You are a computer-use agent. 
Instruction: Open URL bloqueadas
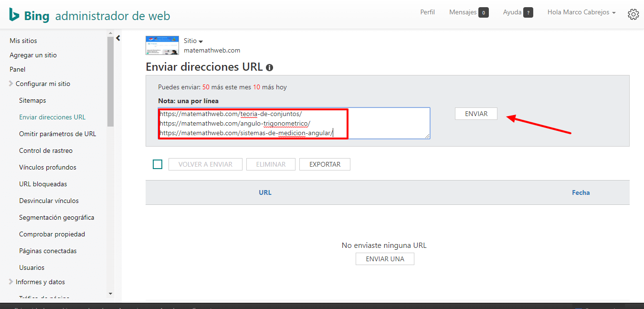[43, 184]
